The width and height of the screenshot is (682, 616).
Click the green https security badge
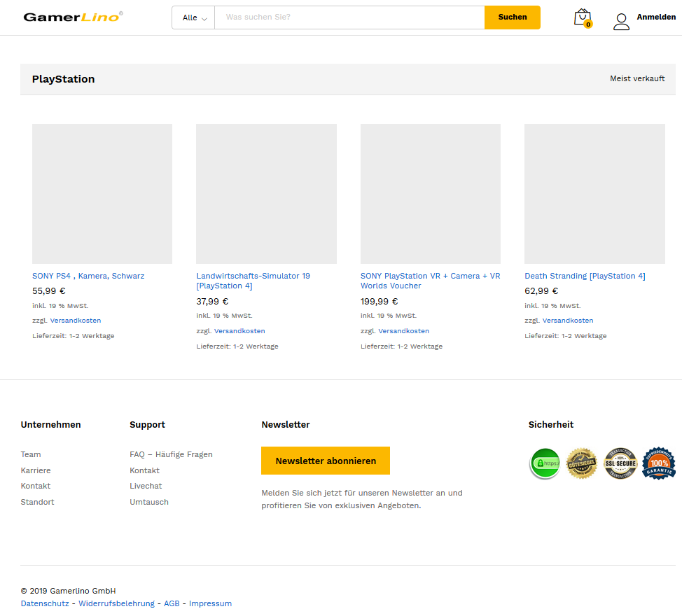545,463
